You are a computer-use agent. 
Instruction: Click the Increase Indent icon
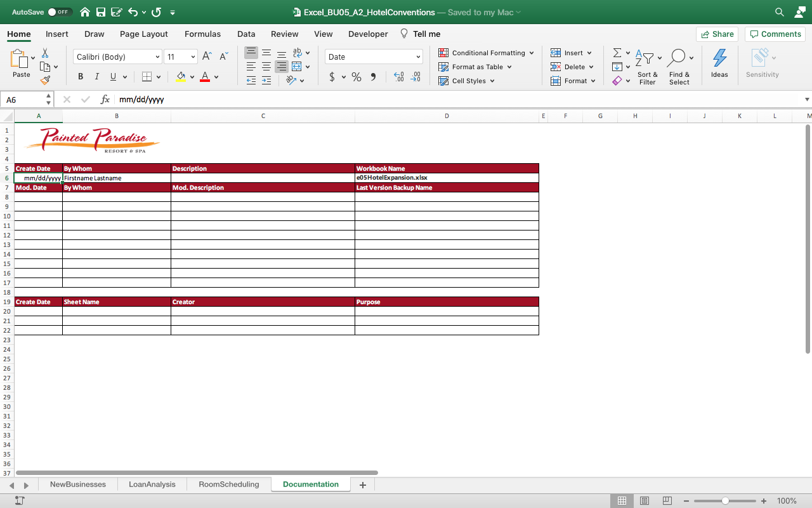tap(266, 81)
